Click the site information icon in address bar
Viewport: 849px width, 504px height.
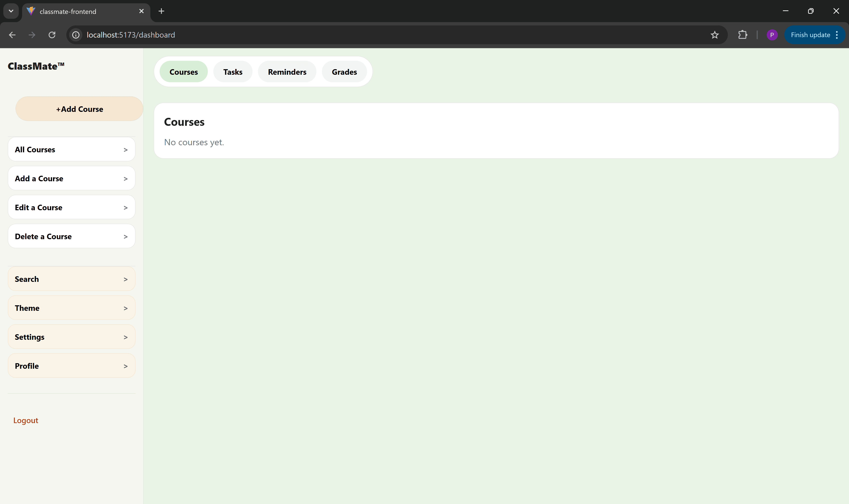coord(75,35)
